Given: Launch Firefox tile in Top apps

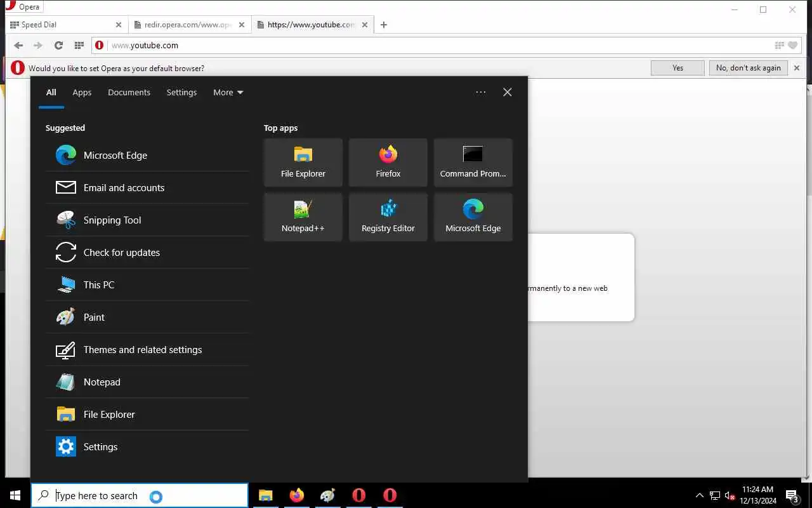Looking at the screenshot, I should 388,163.
